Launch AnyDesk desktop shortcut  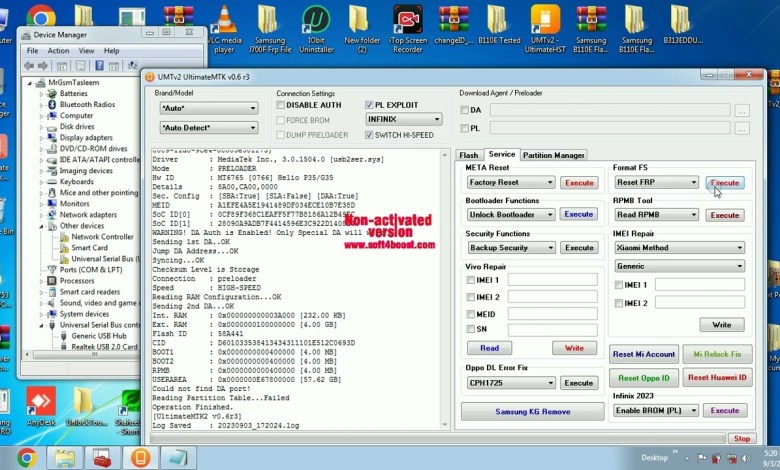[x=41, y=406]
